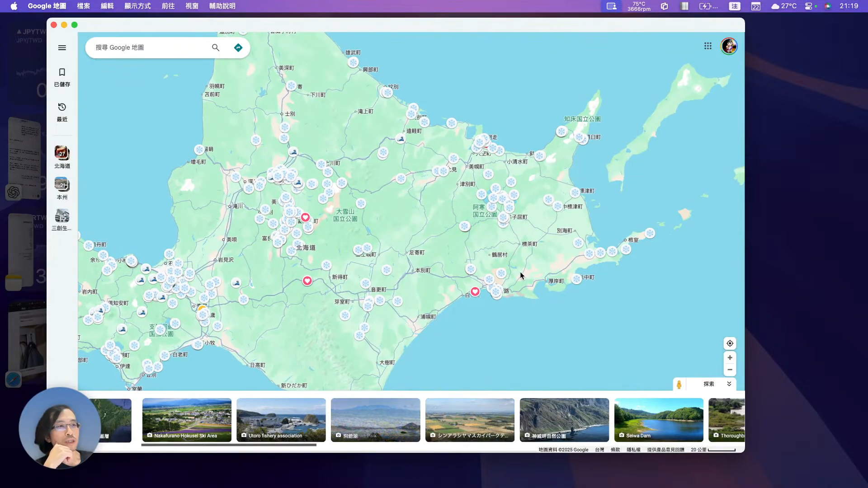Image resolution: width=868 pixels, height=488 pixels.
Task: Click the search magnifier icon
Action: coord(216,47)
